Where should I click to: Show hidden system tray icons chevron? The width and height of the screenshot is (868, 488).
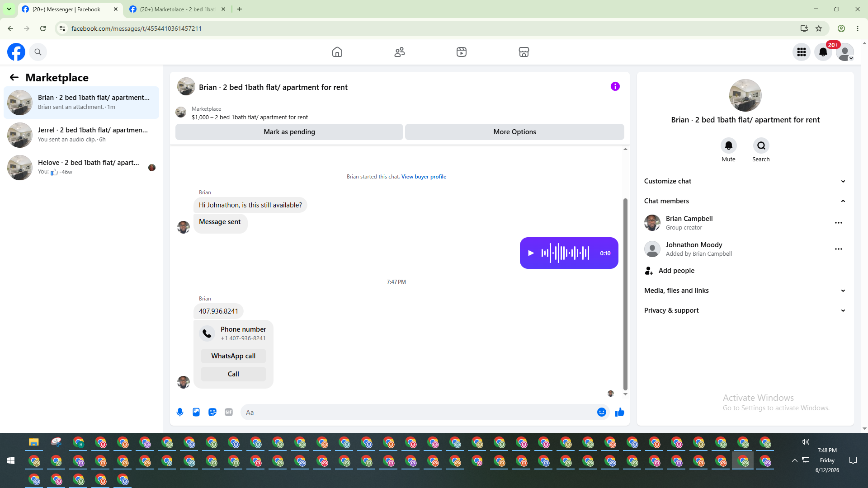point(794,460)
